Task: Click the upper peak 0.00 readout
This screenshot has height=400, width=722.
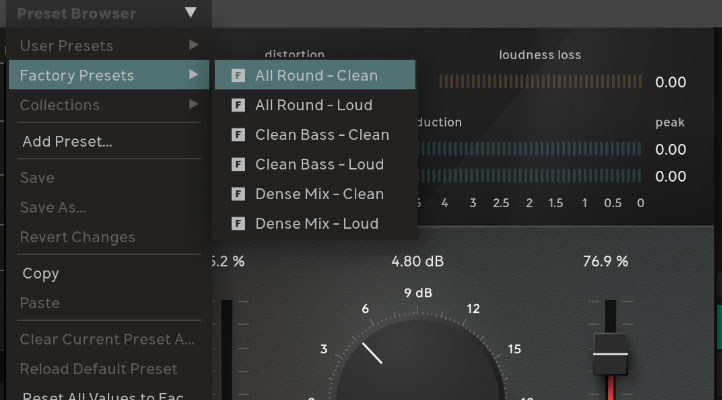Action: click(670, 150)
